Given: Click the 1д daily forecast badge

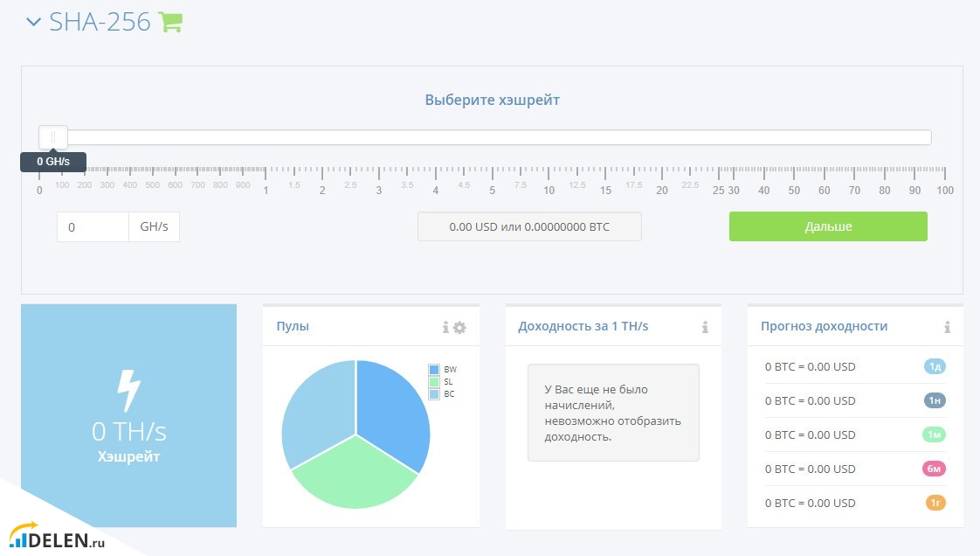Looking at the screenshot, I should 935,366.
